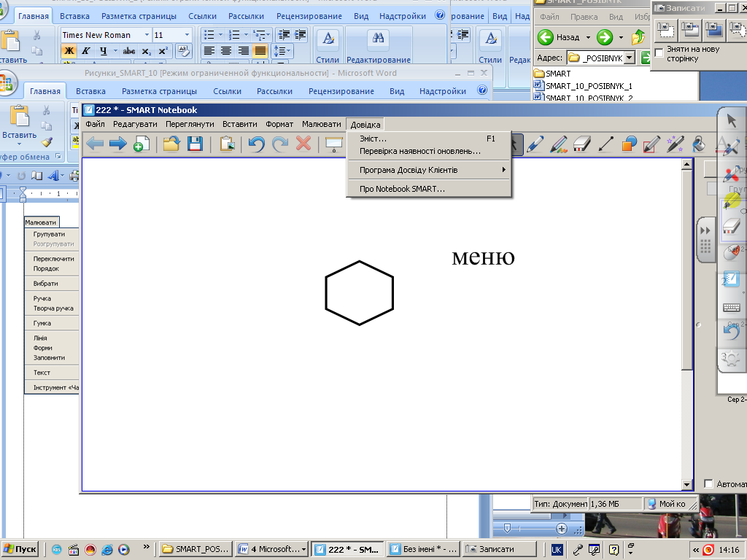Select the Eraser tool in Notebook toolbar
The width and height of the screenshot is (747, 560).
[582, 144]
